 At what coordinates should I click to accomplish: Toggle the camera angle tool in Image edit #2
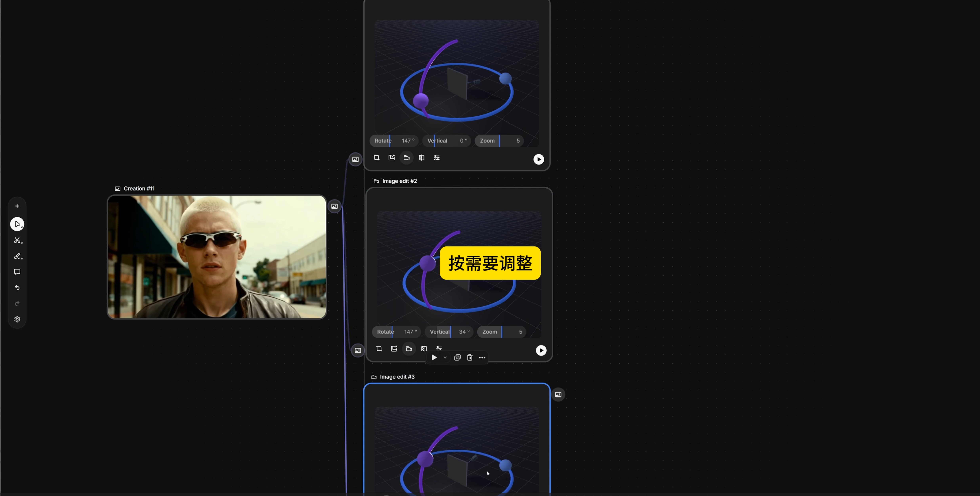[x=409, y=349]
